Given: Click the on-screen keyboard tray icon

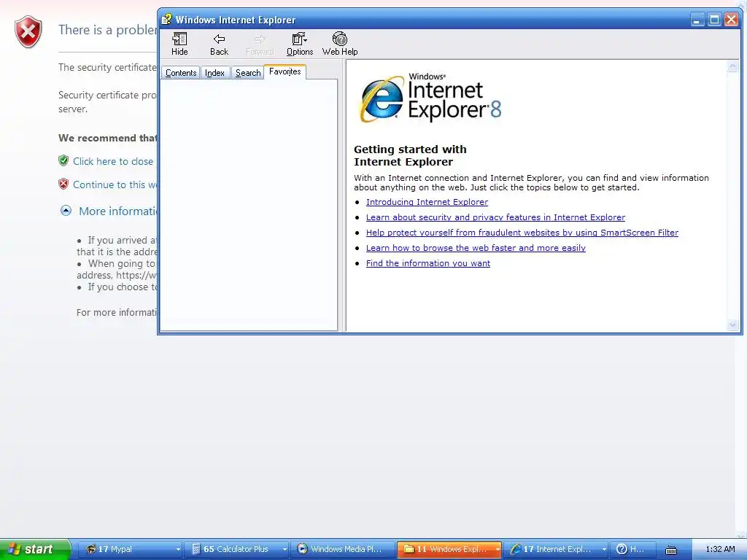Looking at the screenshot, I should pyautogui.click(x=671, y=550).
